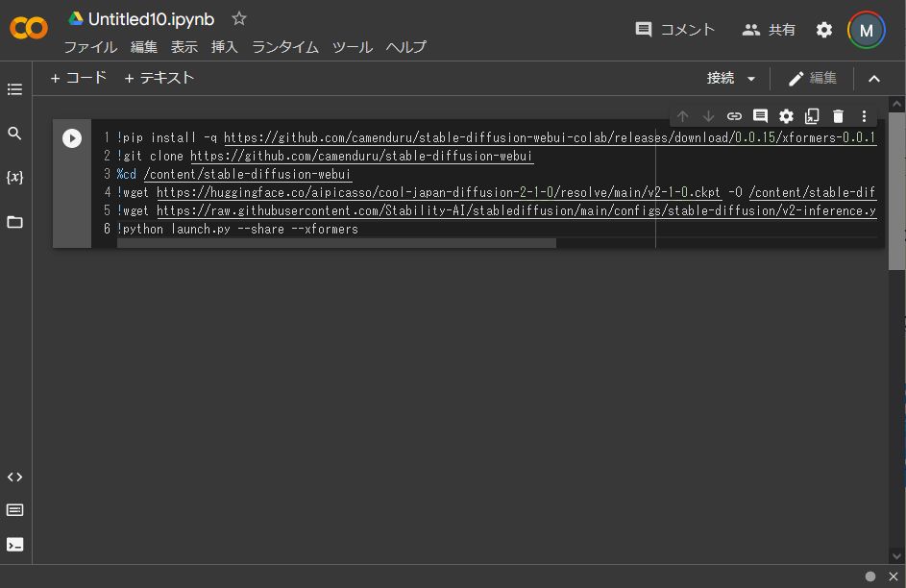Viewport: 906px width, 588px height.
Task: Open the コメント panel
Action: [674, 30]
